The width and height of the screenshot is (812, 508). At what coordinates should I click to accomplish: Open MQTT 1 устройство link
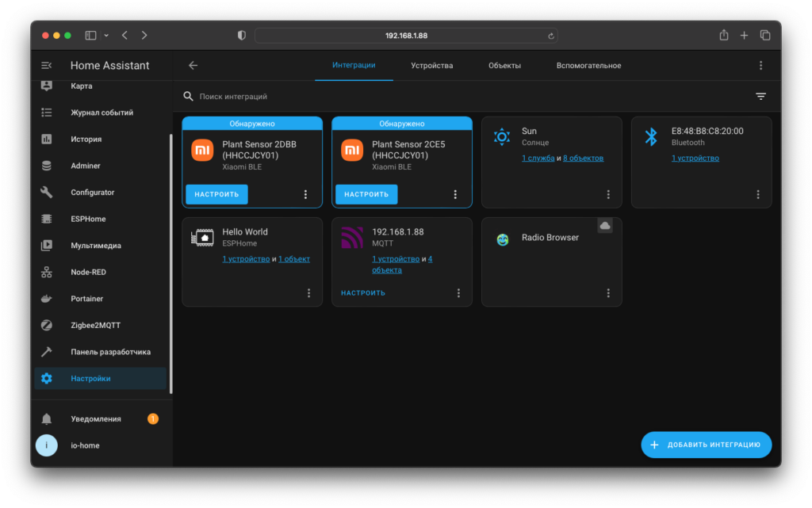[396, 259]
